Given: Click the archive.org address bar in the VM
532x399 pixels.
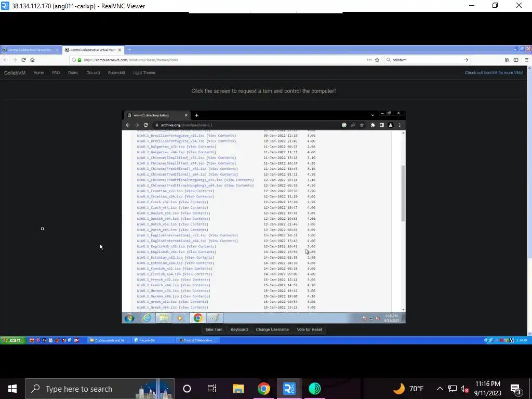Looking at the screenshot, I should tap(248, 125).
